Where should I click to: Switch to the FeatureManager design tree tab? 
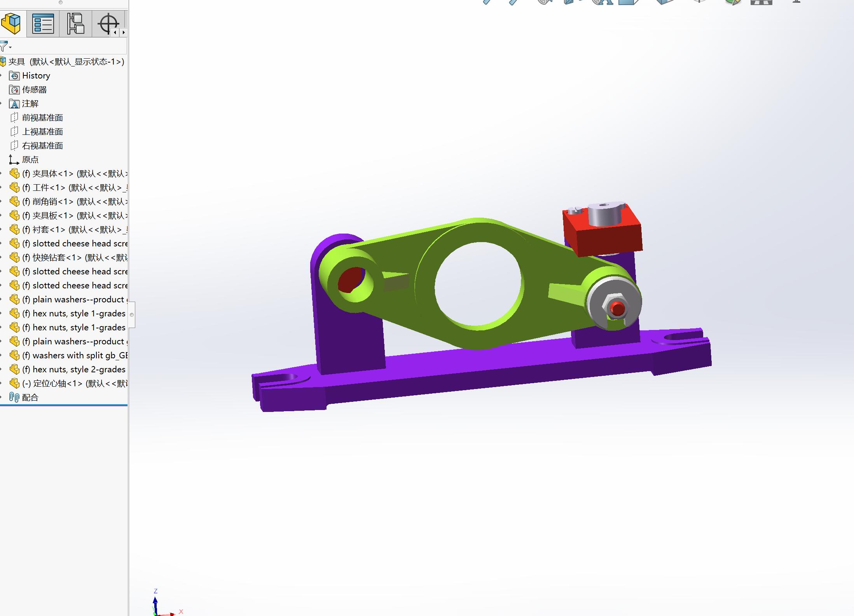[11, 24]
